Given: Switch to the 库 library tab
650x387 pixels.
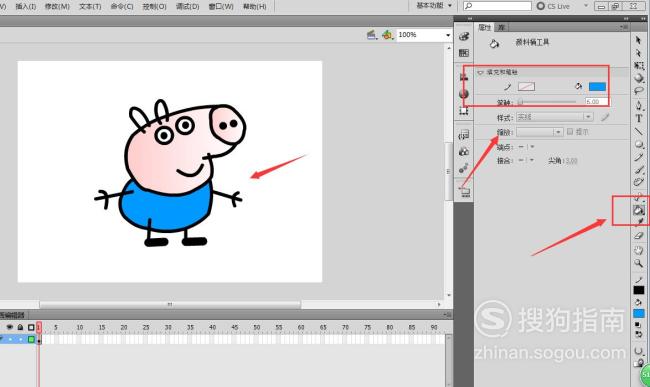Looking at the screenshot, I should click(502, 27).
